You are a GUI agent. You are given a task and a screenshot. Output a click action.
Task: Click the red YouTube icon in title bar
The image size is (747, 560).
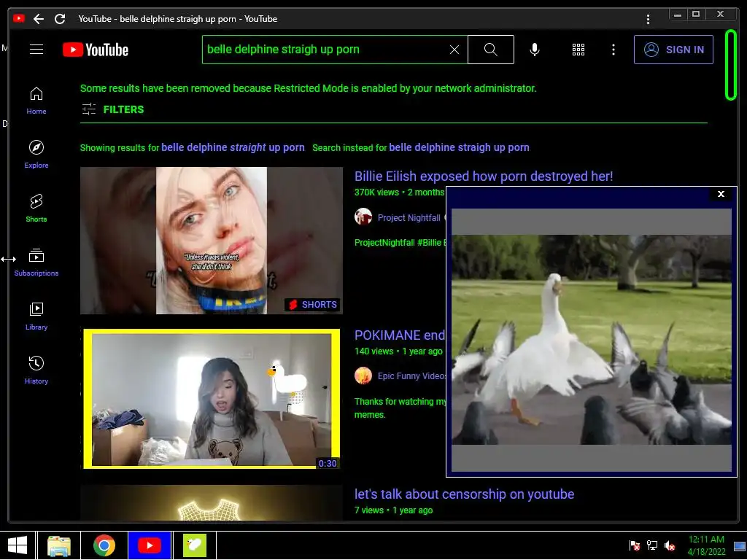[19, 18]
